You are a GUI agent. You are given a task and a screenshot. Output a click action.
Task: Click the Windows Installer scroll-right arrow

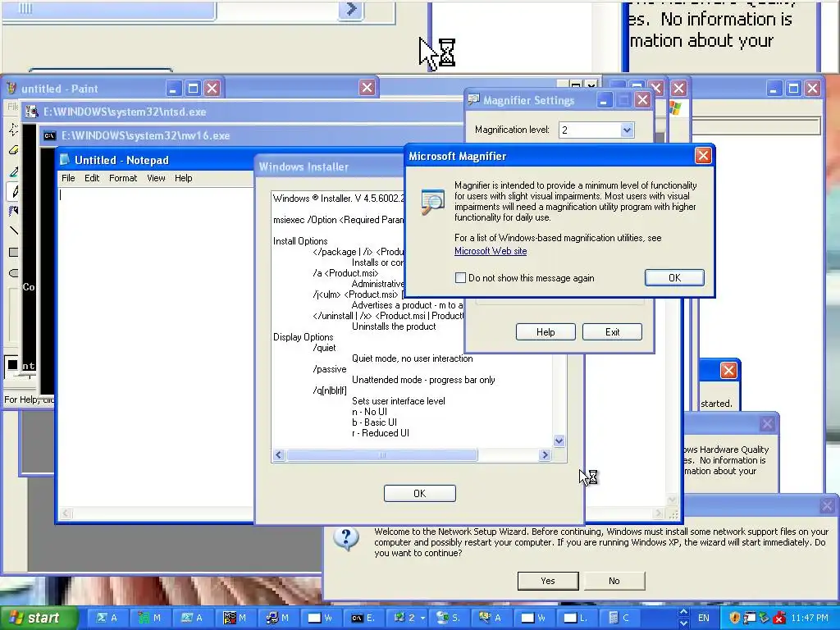tap(545, 454)
